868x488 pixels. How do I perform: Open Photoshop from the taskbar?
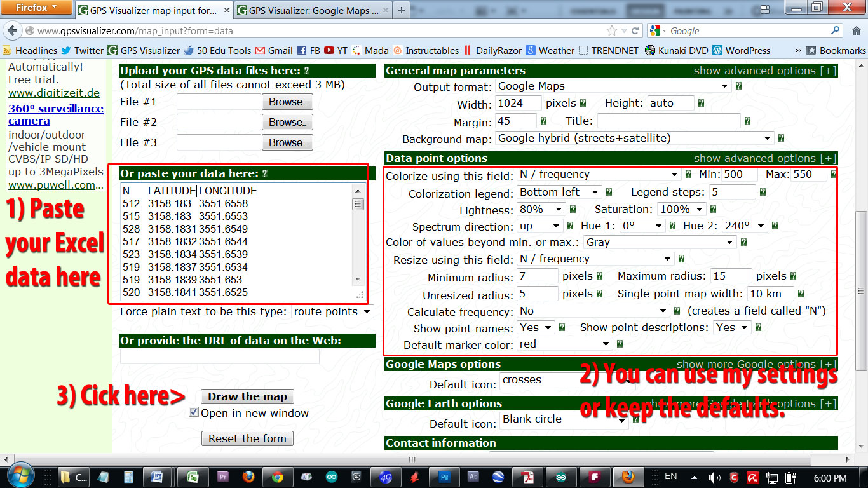point(445,477)
